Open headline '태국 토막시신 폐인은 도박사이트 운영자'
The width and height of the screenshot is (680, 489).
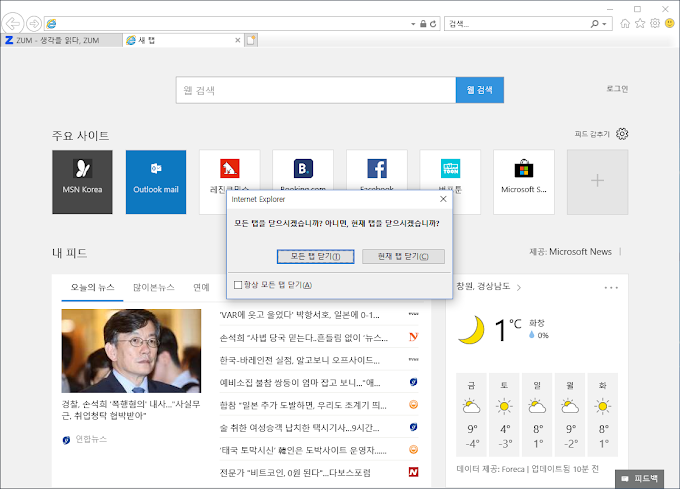(x=303, y=450)
